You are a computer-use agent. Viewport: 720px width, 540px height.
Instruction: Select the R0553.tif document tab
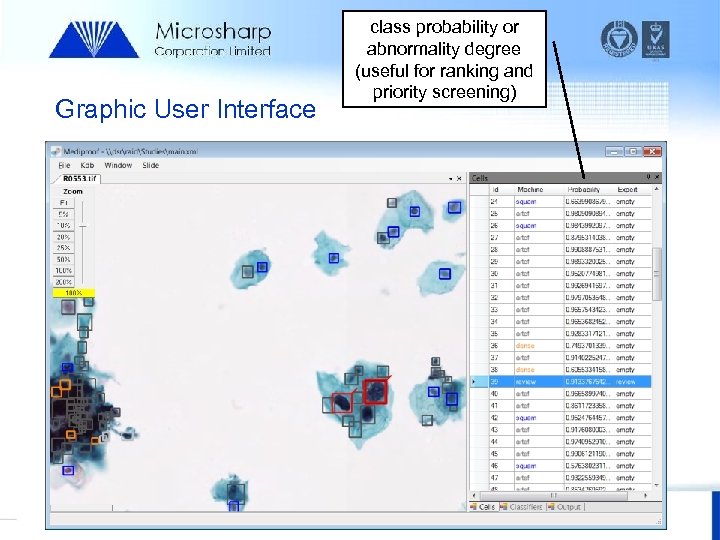coord(79,179)
